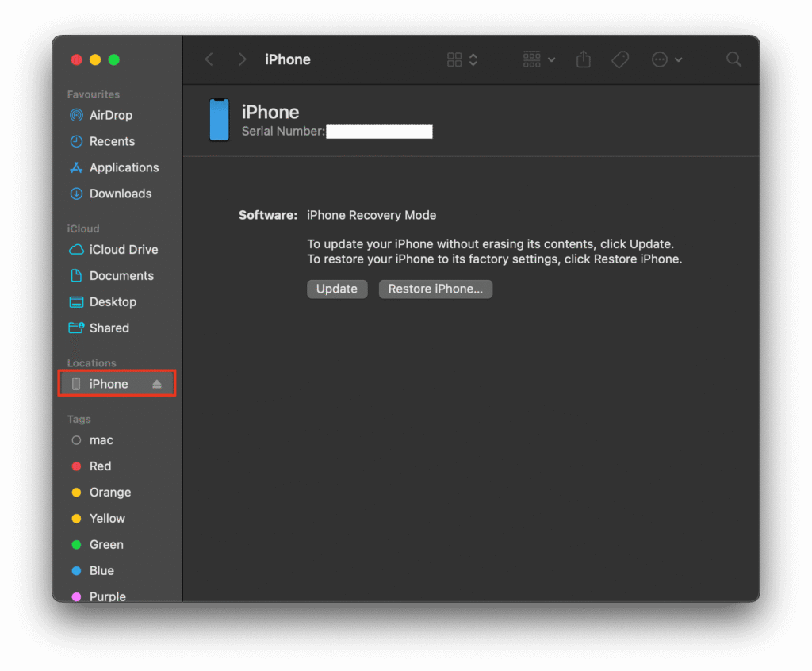Screen dimensions: 812x671
Task: Open iCloud Drive in the sidebar
Action: tap(123, 249)
